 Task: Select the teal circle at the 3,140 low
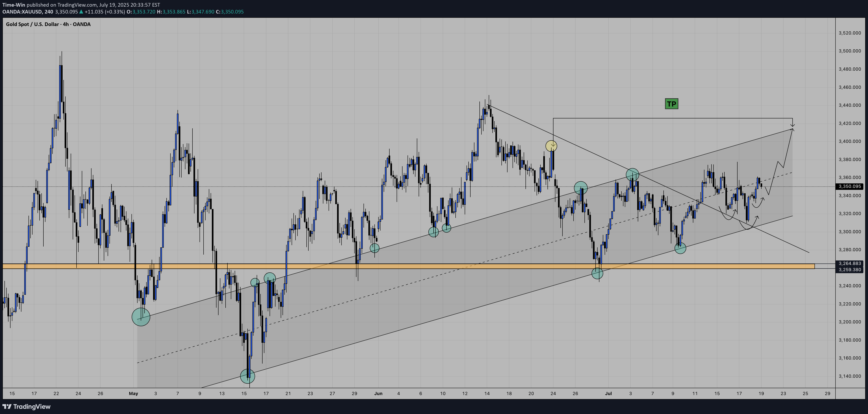tap(248, 376)
